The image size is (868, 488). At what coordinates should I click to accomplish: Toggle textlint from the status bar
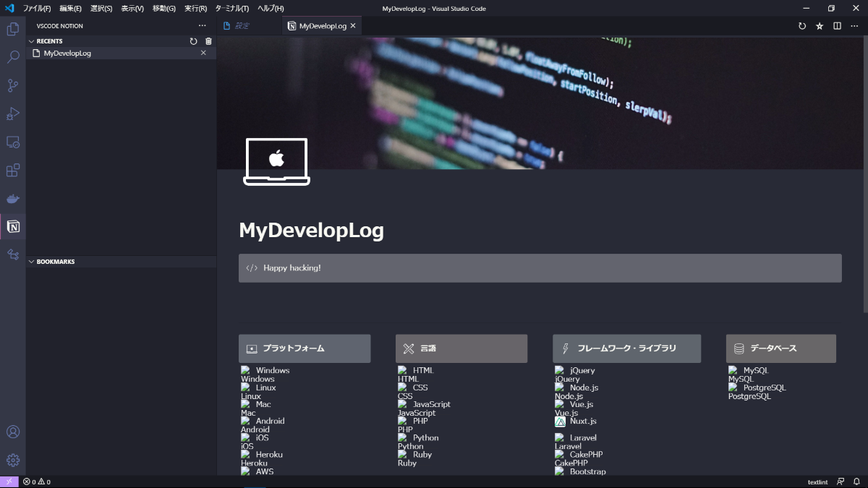coord(817,481)
